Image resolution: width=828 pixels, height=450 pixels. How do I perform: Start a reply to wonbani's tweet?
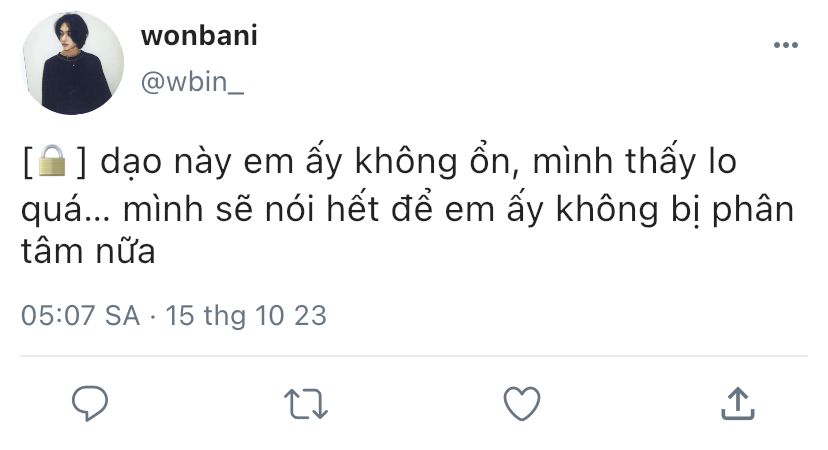coord(90,404)
